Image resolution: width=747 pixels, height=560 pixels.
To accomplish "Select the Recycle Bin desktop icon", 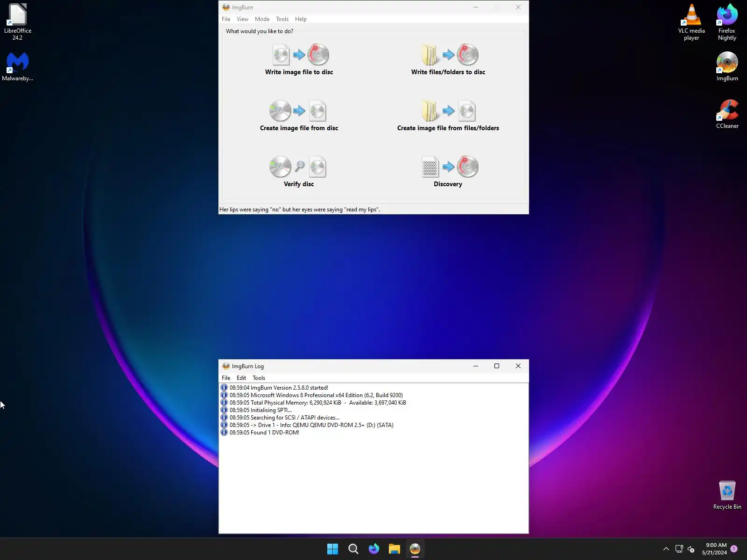I will (x=727, y=495).
